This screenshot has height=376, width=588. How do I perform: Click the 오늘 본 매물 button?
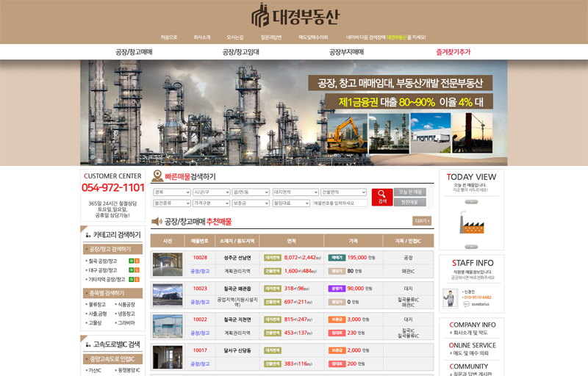click(410, 192)
